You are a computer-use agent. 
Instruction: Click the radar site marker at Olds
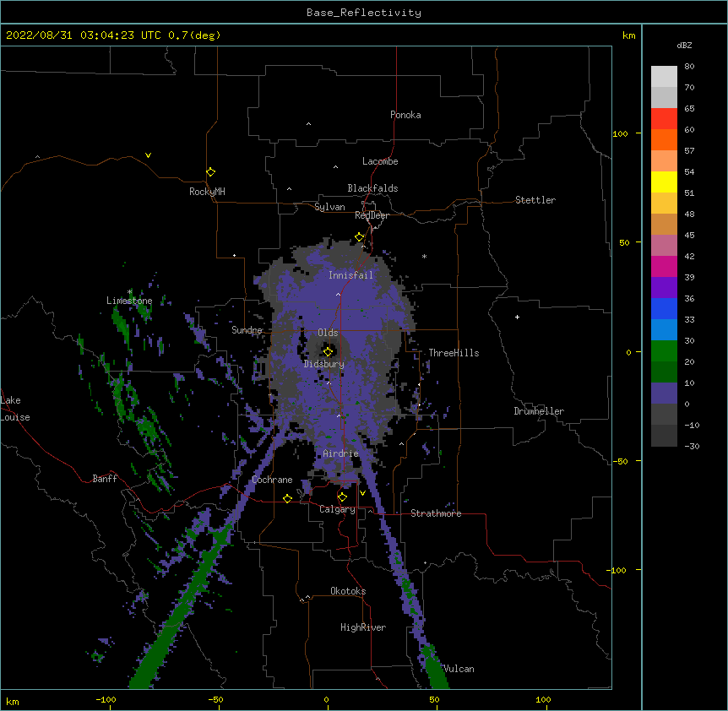328,351
